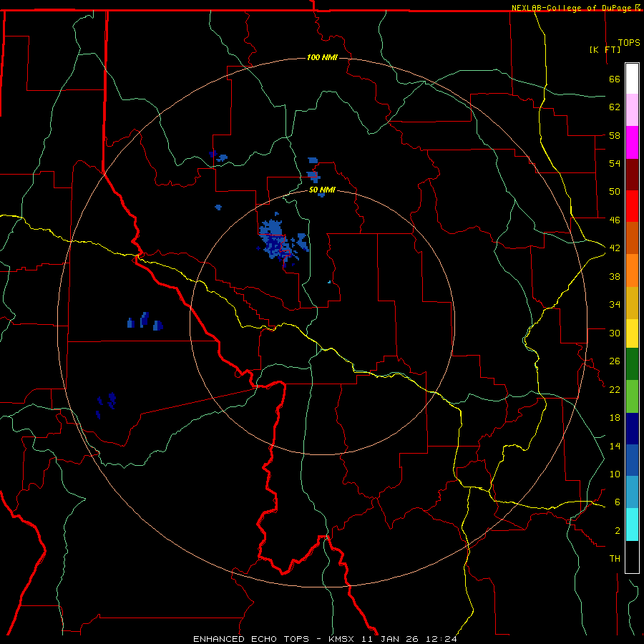Click the 66 legend value
Viewport: 644px width, 644px height.
tap(615, 79)
